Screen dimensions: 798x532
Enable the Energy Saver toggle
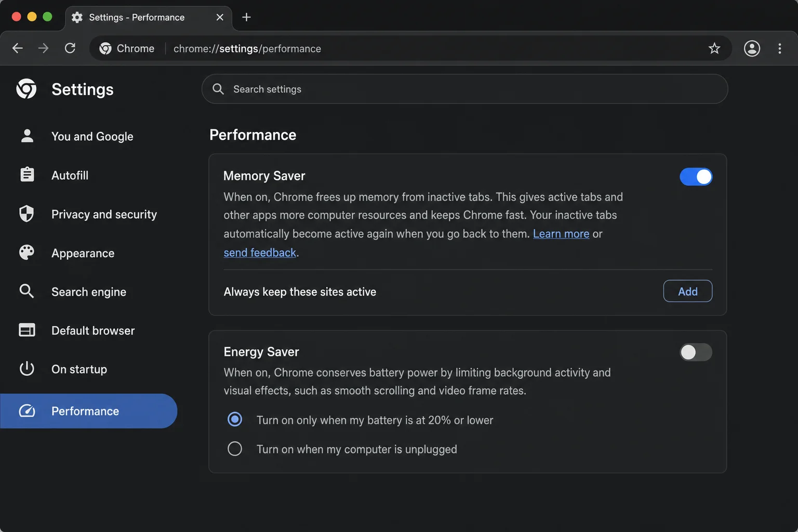696,352
